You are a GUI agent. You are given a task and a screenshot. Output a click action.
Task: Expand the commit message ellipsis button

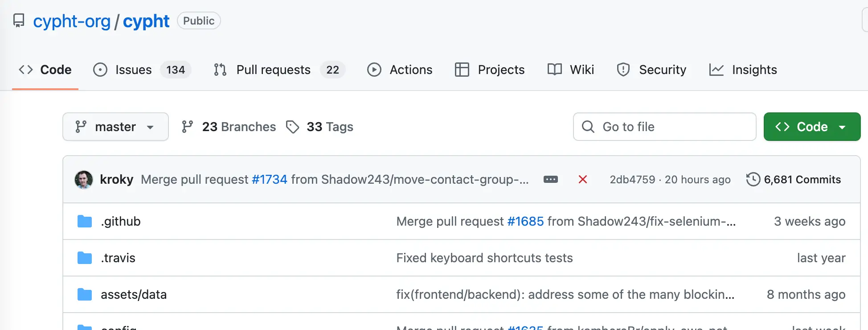pos(550,179)
